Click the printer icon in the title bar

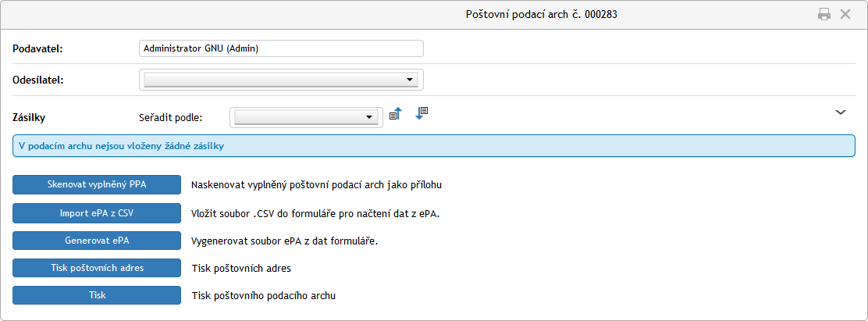[x=824, y=14]
